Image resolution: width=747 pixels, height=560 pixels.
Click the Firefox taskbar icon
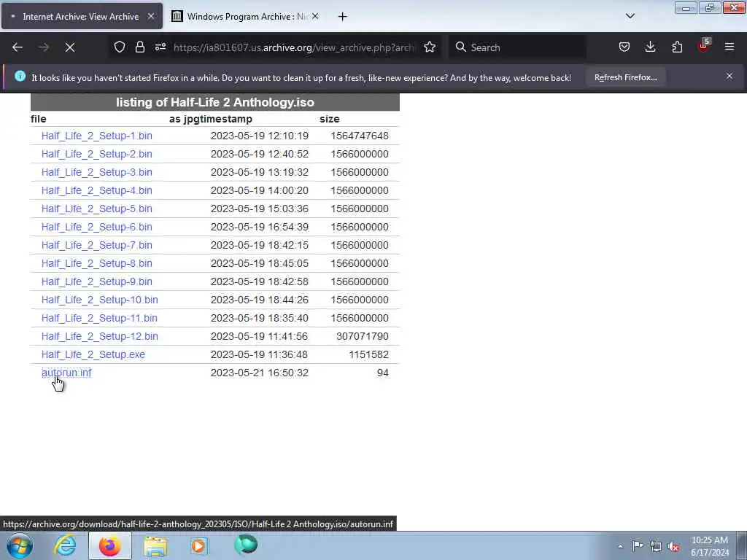point(110,545)
